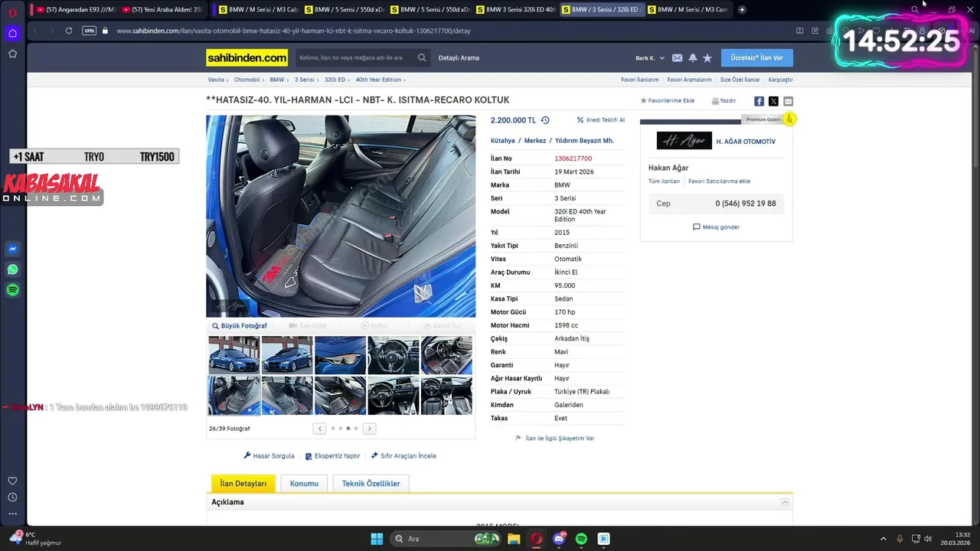Open the Berk K. account dropdown
The height and width of the screenshot is (551, 980).
[x=650, y=58]
